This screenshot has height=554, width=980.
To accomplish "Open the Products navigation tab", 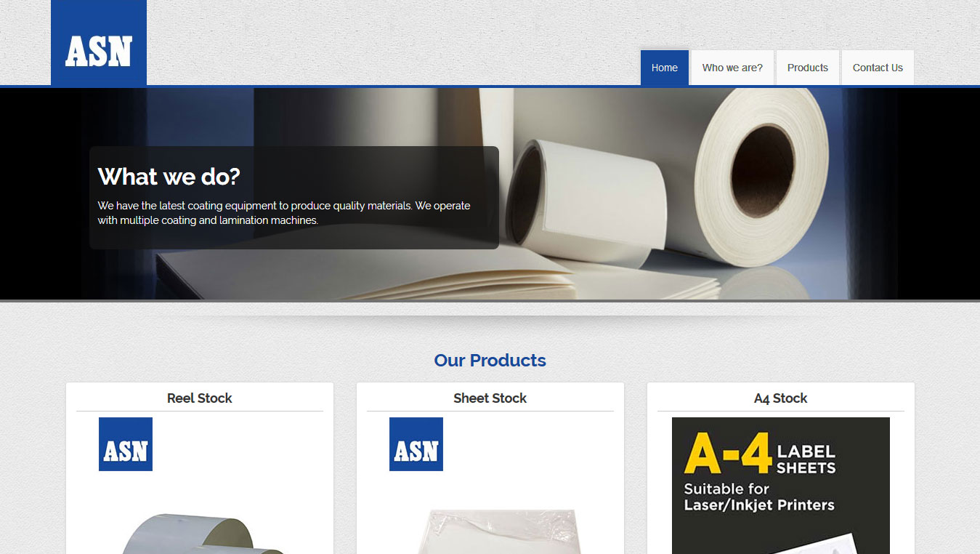I will tap(807, 68).
